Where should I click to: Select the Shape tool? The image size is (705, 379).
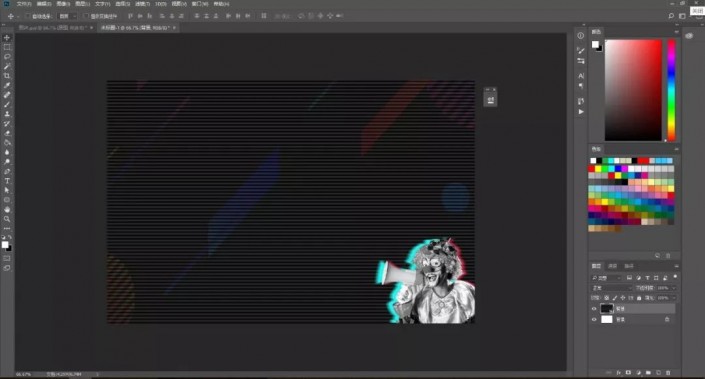click(7, 200)
